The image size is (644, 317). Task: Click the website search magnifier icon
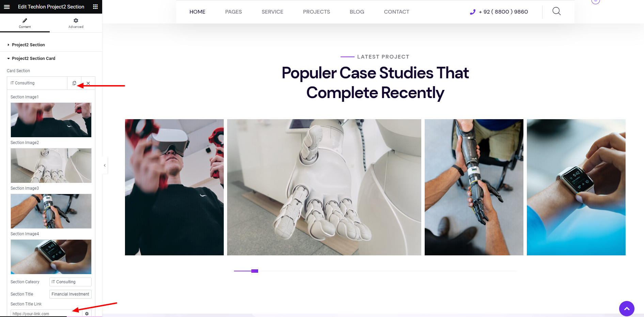[556, 11]
